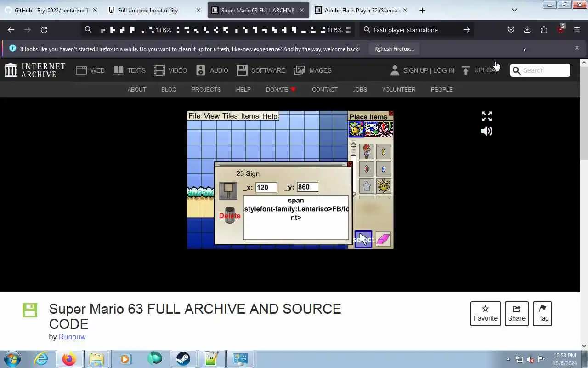Open the VIDEO section
Viewport: 588px width, 368px height.
tap(170, 70)
